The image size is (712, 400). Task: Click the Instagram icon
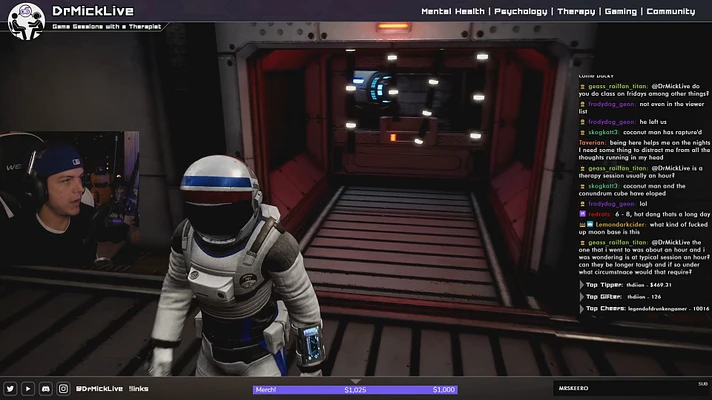point(63,389)
